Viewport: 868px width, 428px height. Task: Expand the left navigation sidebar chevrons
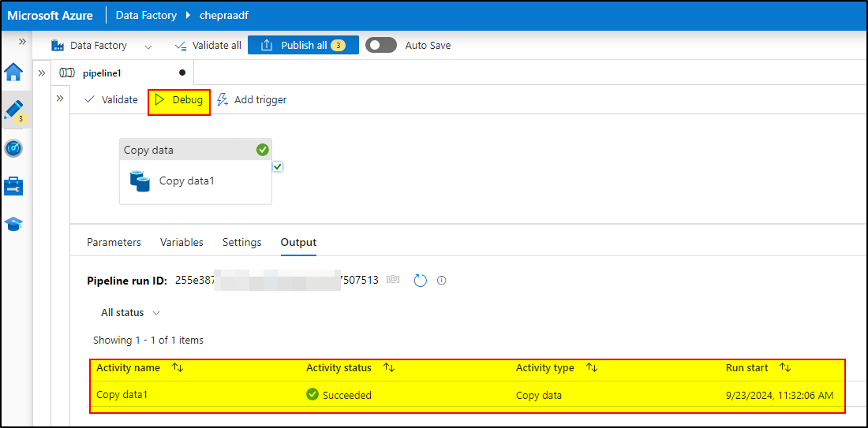[22, 42]
